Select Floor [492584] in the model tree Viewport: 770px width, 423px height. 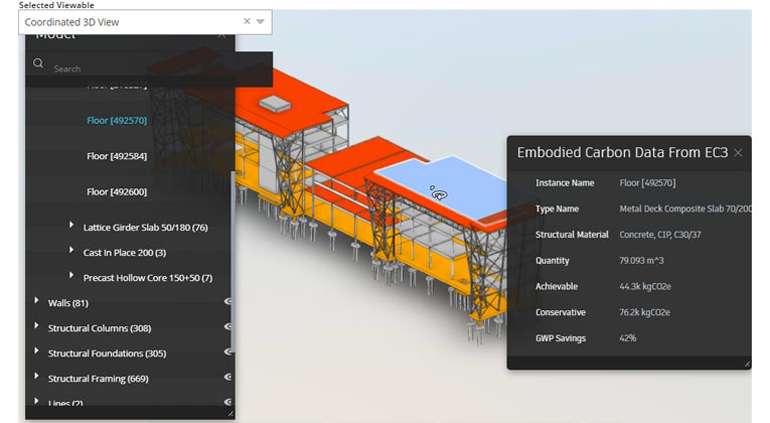(117, 156)
